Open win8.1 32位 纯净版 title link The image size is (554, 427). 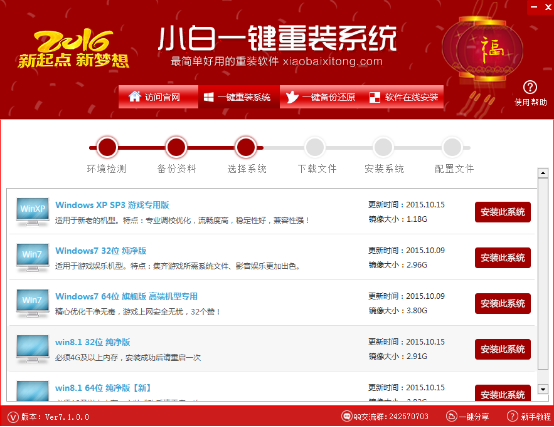(93, 342)
